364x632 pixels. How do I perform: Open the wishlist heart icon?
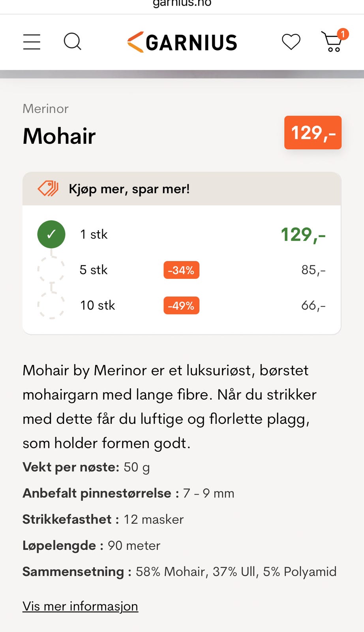coord(291,42)
